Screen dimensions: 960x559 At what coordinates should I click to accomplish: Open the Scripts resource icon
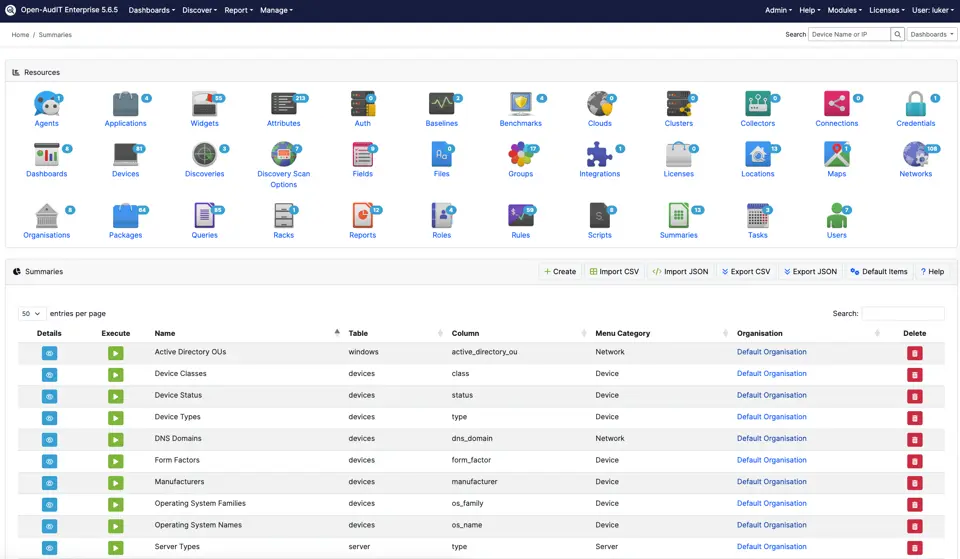pyautogui.click(x=599, y=216)
